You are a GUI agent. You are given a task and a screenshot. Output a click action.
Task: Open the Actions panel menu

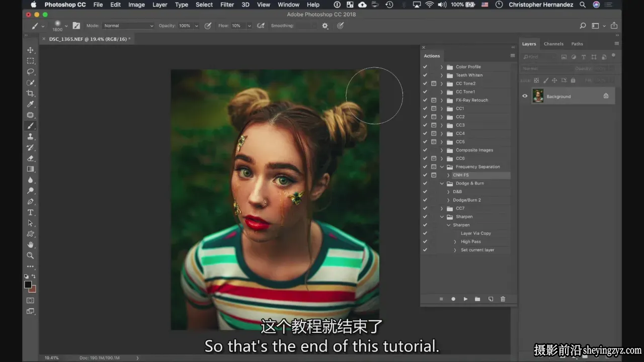coord(513,56)
